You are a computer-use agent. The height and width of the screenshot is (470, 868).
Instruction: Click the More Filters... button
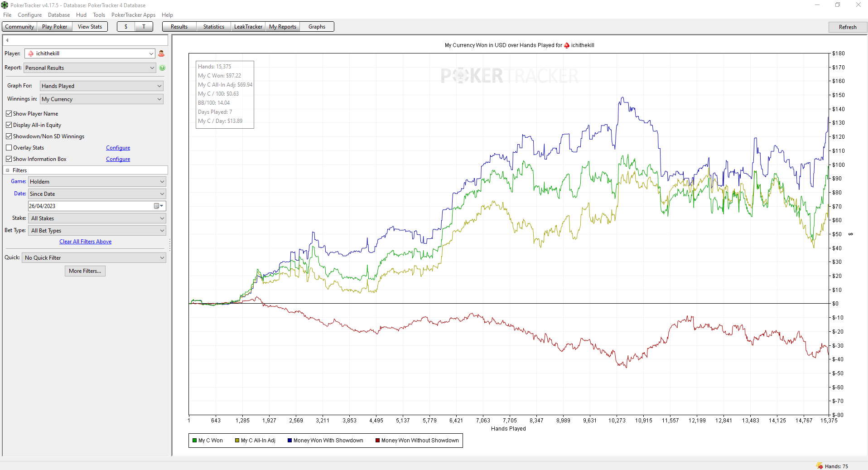[x=85, y=271]
